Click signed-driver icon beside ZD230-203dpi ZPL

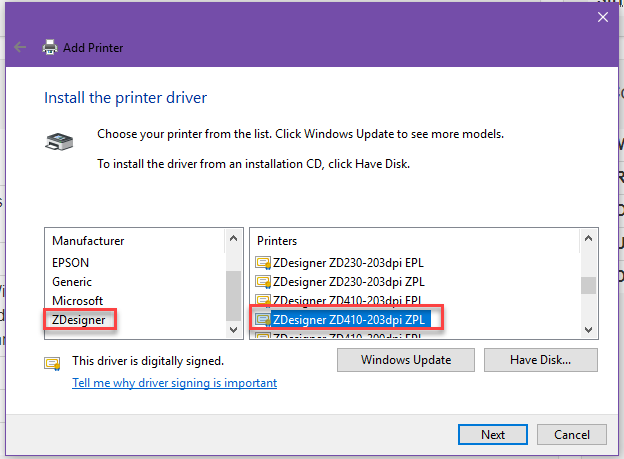263,282
